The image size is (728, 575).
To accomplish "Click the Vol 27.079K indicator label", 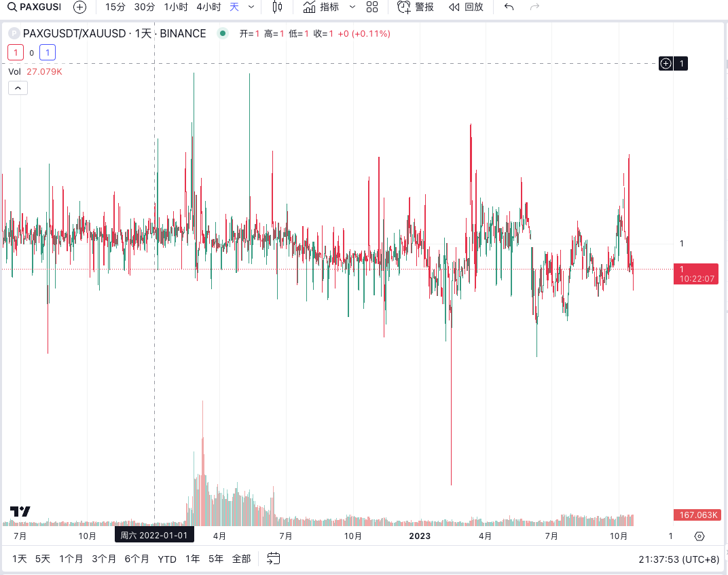I will [x=35, y=71].
